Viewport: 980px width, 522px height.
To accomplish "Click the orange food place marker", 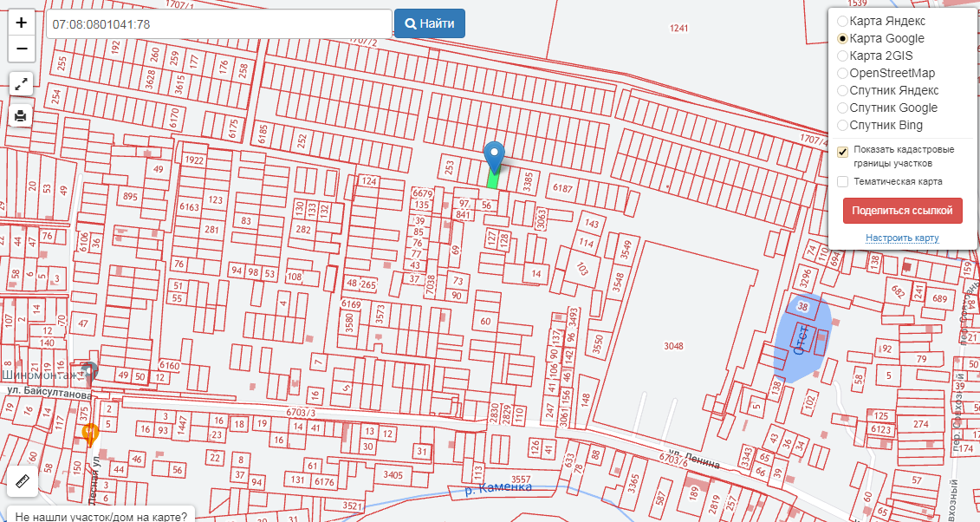I will (x=91, y=433).
